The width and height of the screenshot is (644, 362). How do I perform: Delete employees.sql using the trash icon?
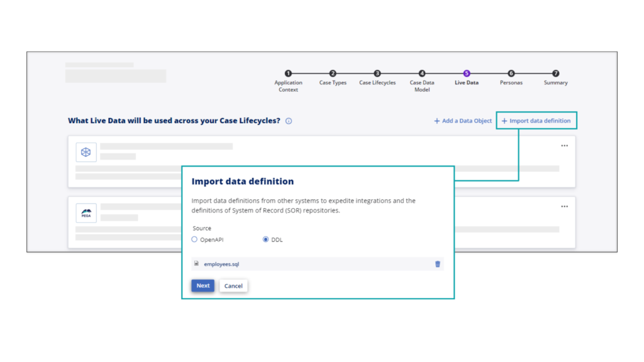(438, 264)
